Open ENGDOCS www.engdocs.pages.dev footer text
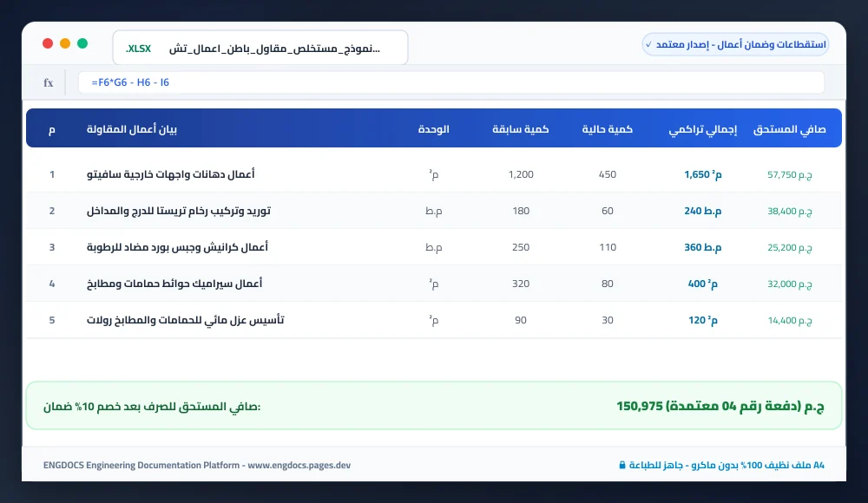 coord(196,466)
